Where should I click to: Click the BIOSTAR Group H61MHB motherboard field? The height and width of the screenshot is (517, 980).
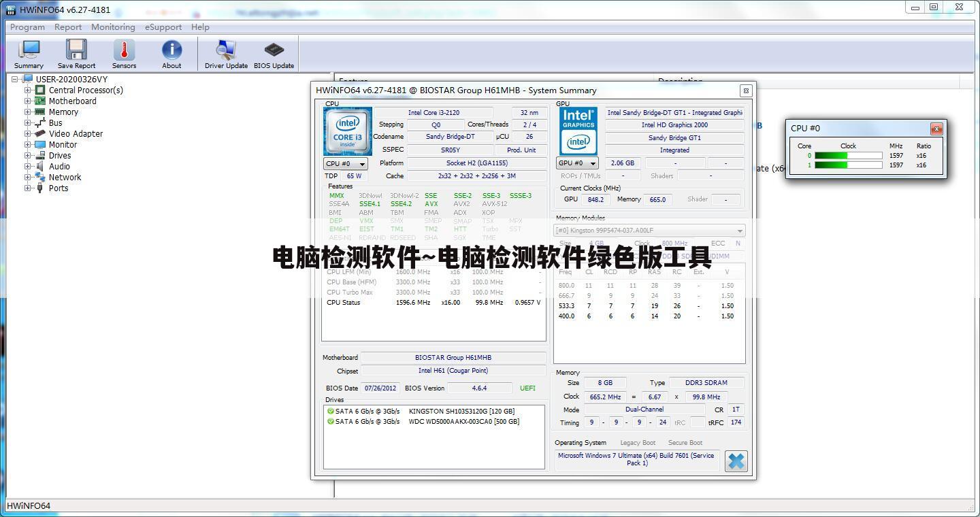[x=453, y=358]
